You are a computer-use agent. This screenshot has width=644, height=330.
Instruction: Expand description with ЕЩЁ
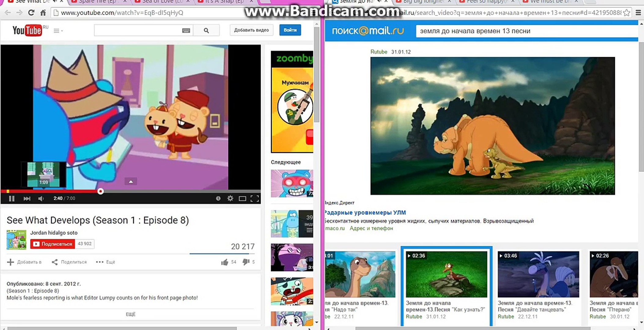coord(131,314)
